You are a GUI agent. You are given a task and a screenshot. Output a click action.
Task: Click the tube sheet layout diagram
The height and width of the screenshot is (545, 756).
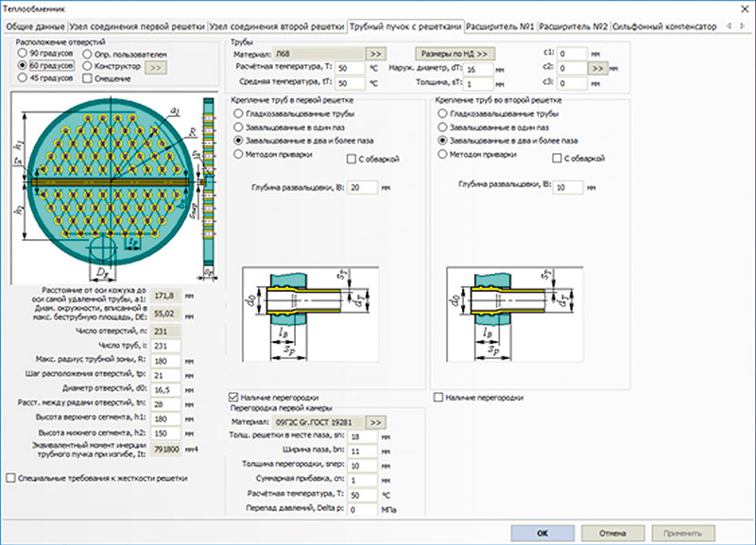(114, 188)
